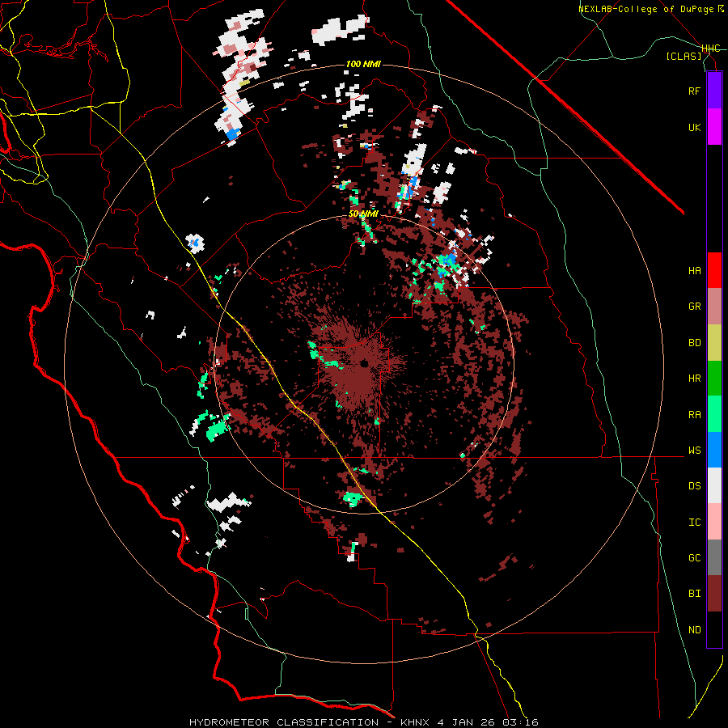Click the WS legend label

click(694, 450)
